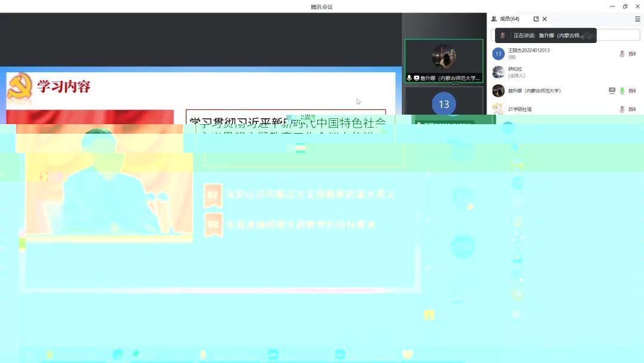This screenshot has height=363, width=644.
Task: Select member 21学硕杜瑶 in the list
Action: click(x=519, y=109)
